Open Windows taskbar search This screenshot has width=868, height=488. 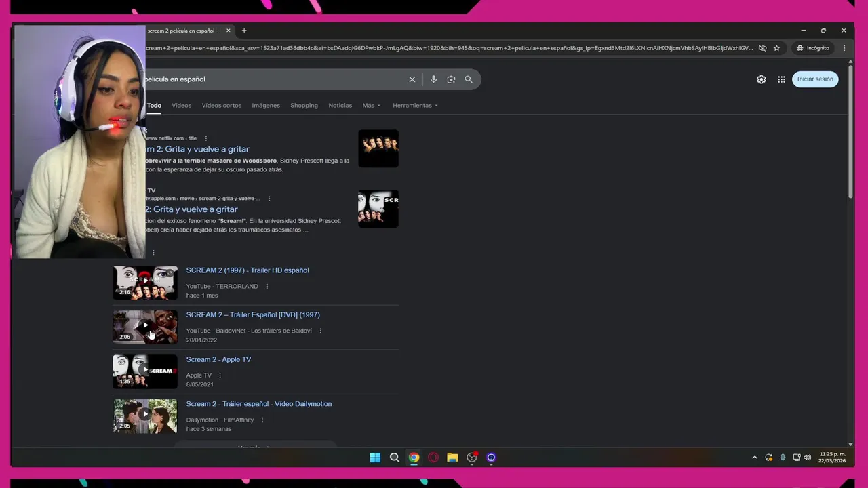395,457
